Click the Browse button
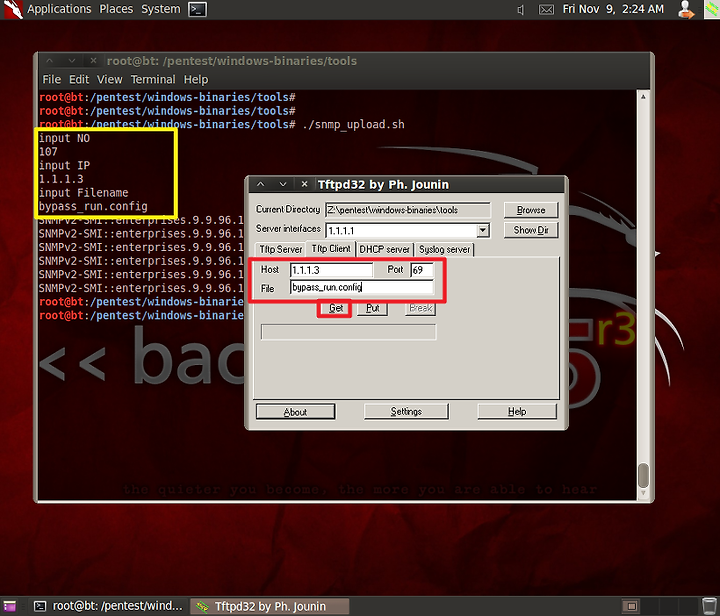Screen dimensions: 720x616 [531, 210]
